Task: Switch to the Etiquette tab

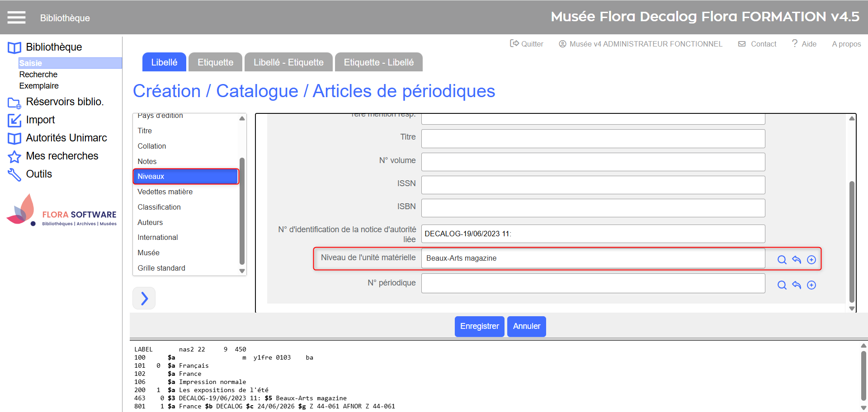Action: (215, 62)
